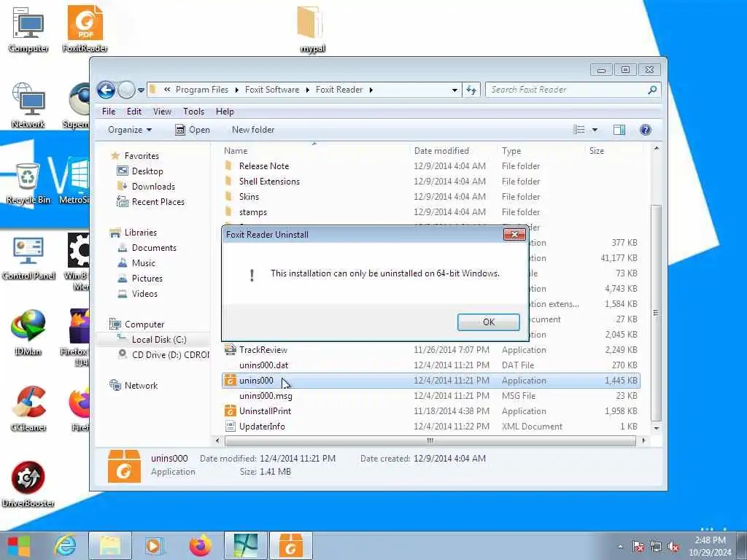This screenshot has height=560, width=747.
Task: Click the horizontal scrollbar right arrow
Action: [643, 440]
